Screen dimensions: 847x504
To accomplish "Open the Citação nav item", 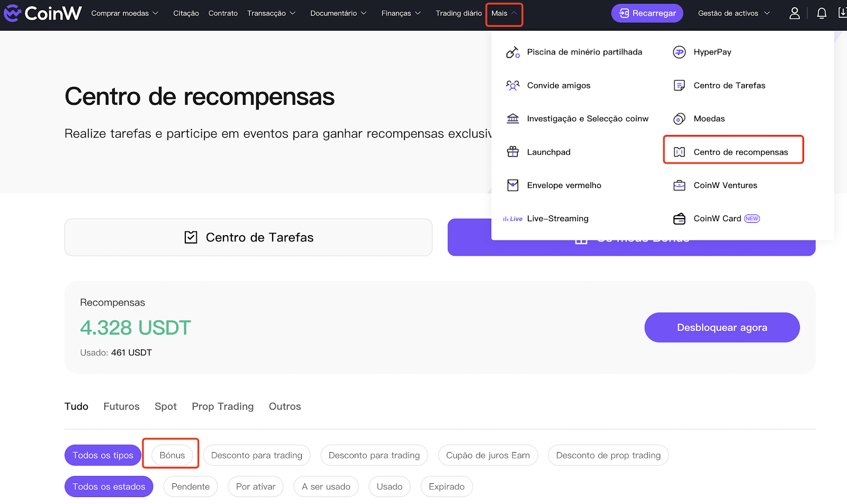I will [186, 13].
